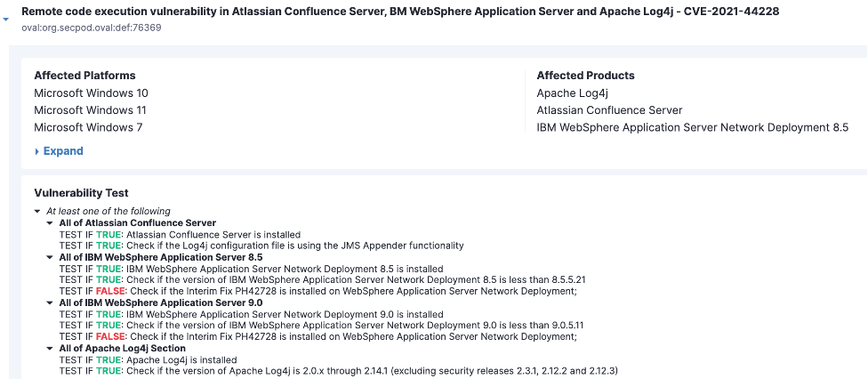Screen dimensions: 868x379
Task: Click Atlassian Confluence Server product entry
Action: pyautogui.click(x=609, y=110)
